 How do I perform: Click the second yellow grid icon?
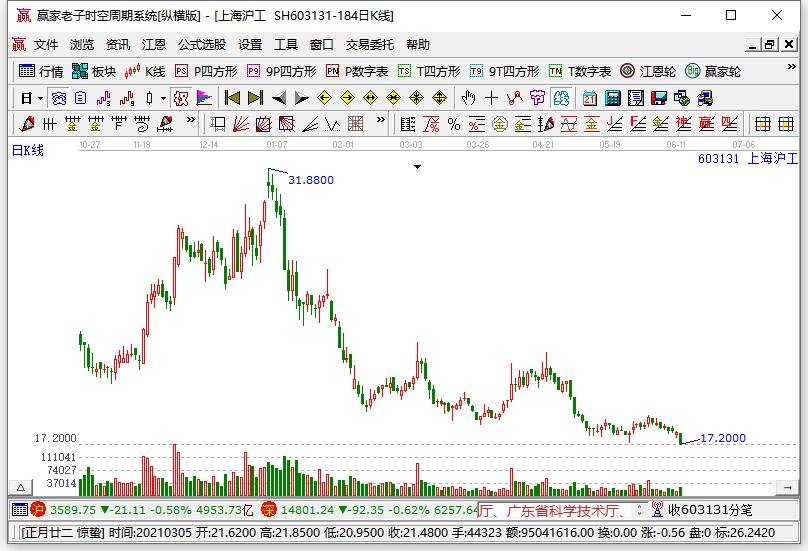click(786, 124)
